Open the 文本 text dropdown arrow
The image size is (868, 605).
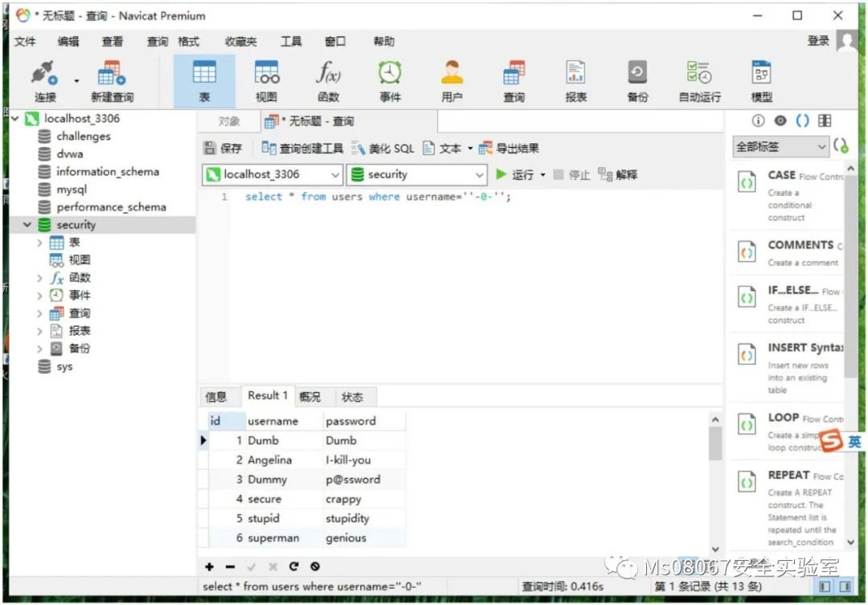pos(470,149)
